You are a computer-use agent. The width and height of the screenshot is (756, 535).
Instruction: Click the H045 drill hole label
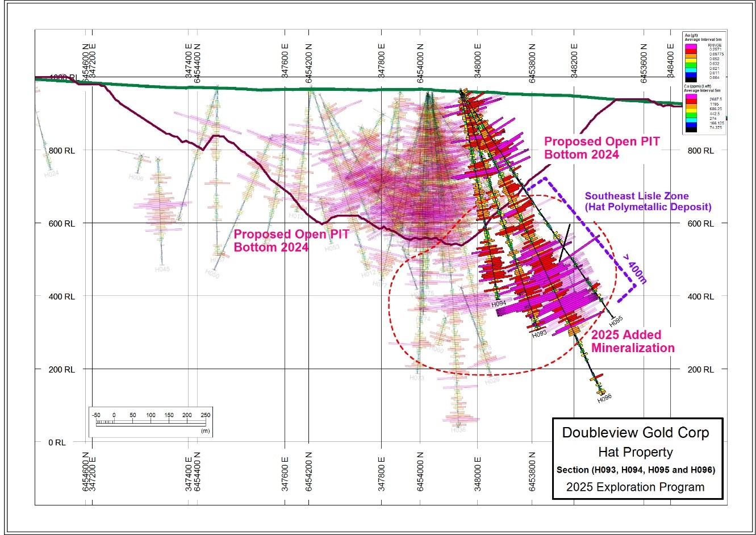click(x=162, y=269)
